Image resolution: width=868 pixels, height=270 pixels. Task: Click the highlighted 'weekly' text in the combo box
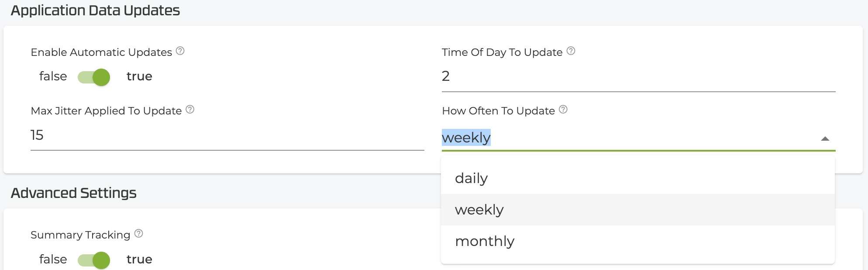(x=466, y=138)
